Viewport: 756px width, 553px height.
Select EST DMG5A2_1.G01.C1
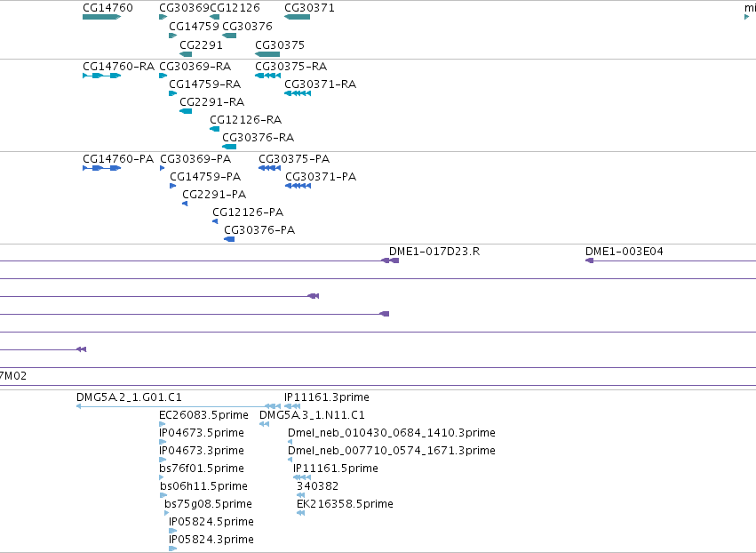[129, 397]
